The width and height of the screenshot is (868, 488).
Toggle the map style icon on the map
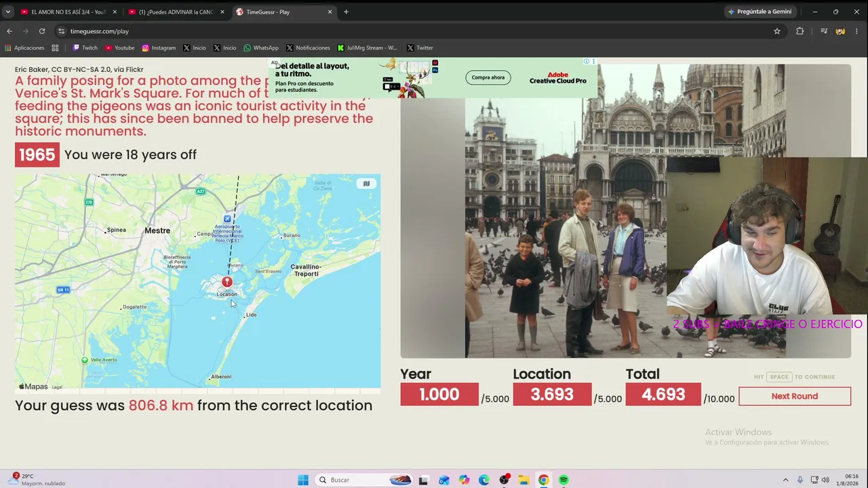366,184
